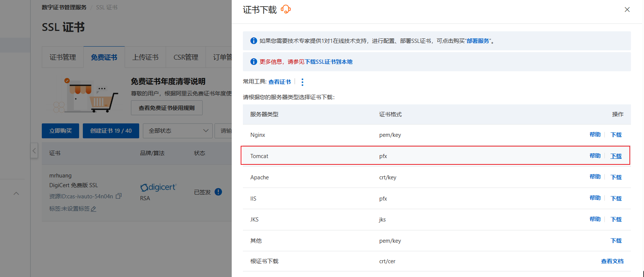Viewport: 644px width, 277px height.
Task: Open the three-dot more tools menu
Action: [x=302, y=82]
